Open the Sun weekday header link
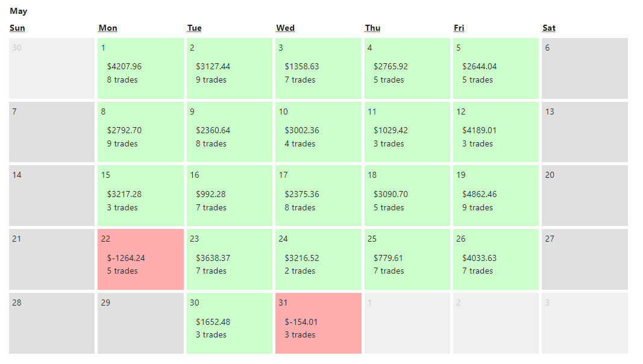Image resolution: width=643 pixels, height=364 pixels. tap(17, 28)
